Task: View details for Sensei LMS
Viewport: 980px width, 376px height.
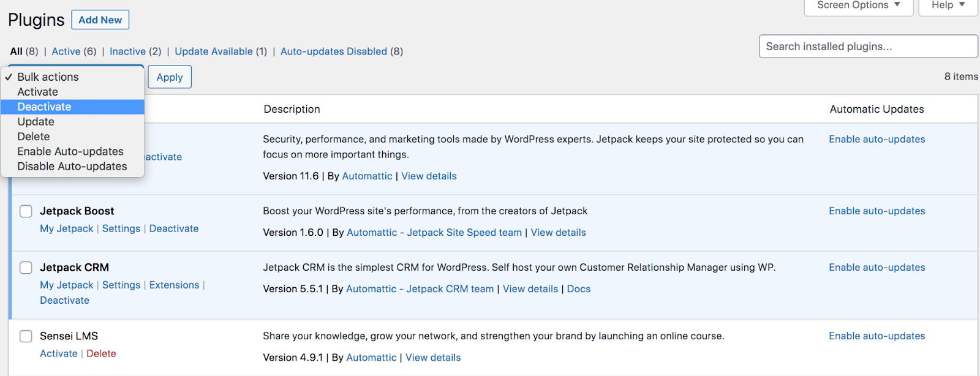Action: point(433,357)
